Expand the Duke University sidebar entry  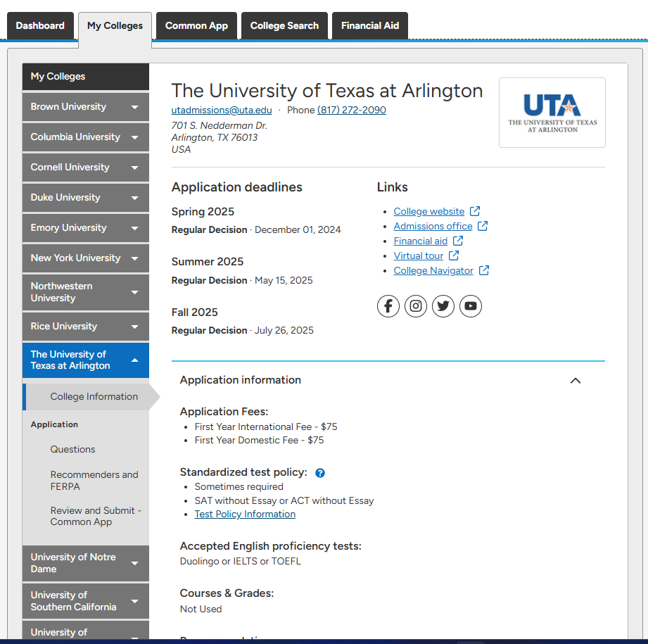[x=134, y=198]
